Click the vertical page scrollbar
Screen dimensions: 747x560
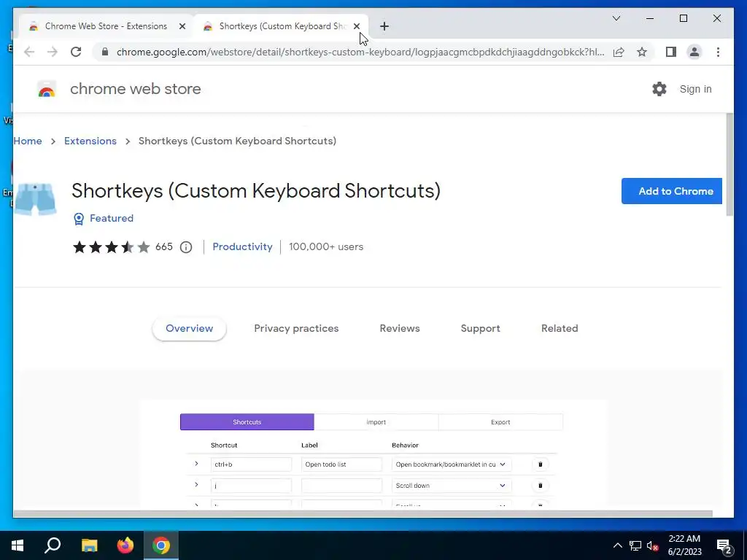pos(729,165)
